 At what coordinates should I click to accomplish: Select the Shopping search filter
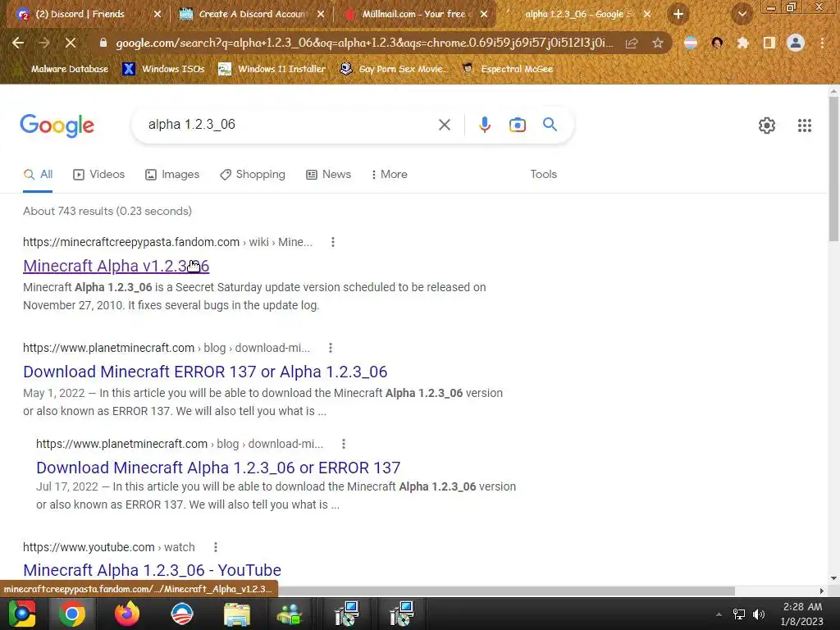pos(253,175)
